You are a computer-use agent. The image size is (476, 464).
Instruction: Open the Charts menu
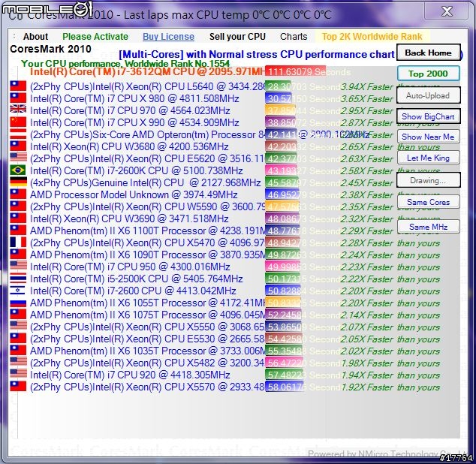coord(294,37)
